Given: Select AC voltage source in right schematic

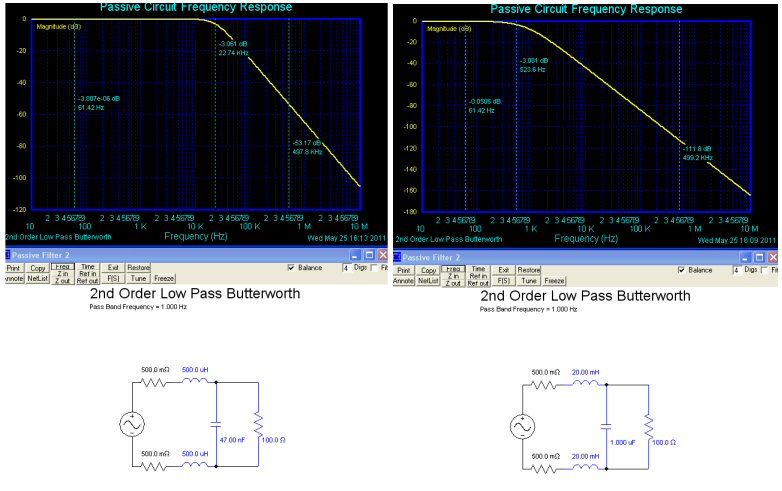Looking at the screenshot, I should (x=522, y=426).
